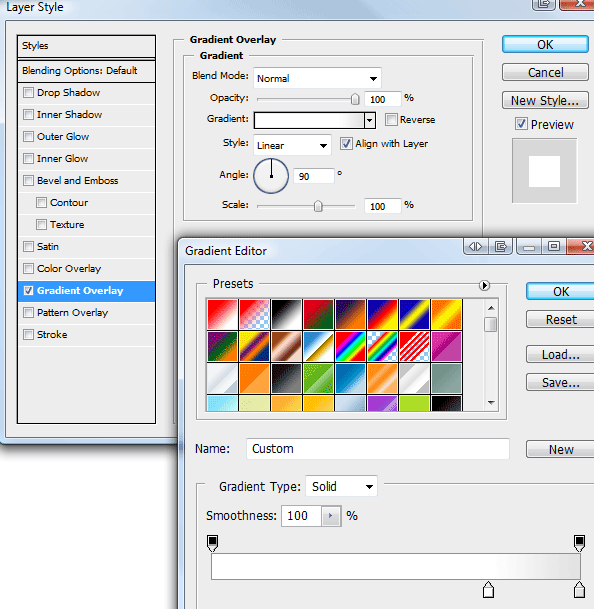Enable the Drop Shadow checkbox
Image resolution: width=594 pixels, height=609 pixels.
click(x=28, y=93)
